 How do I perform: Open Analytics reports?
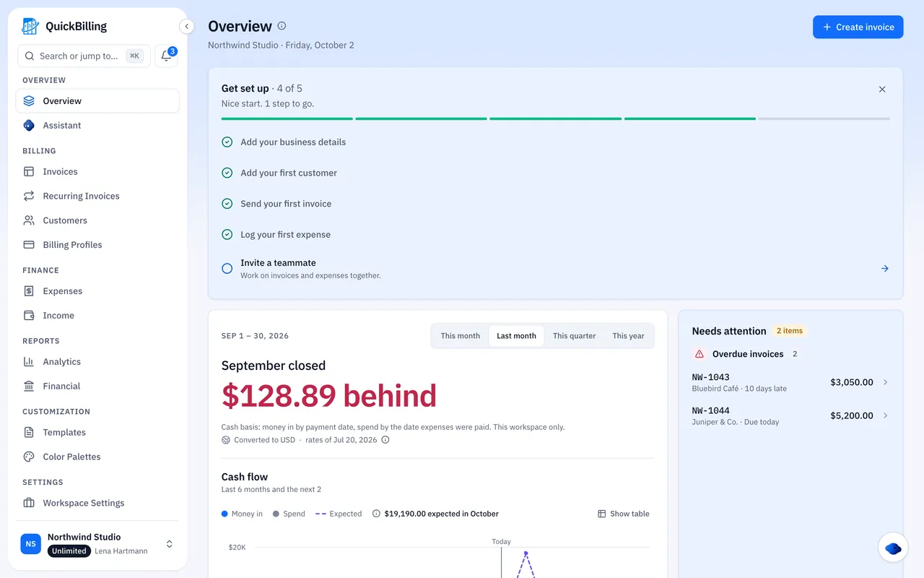pos(97,362)
